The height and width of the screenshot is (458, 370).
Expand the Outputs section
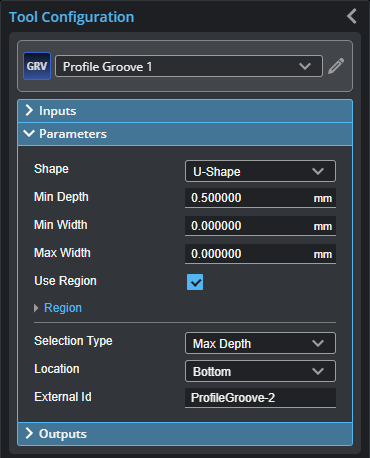tap(185, 434)
